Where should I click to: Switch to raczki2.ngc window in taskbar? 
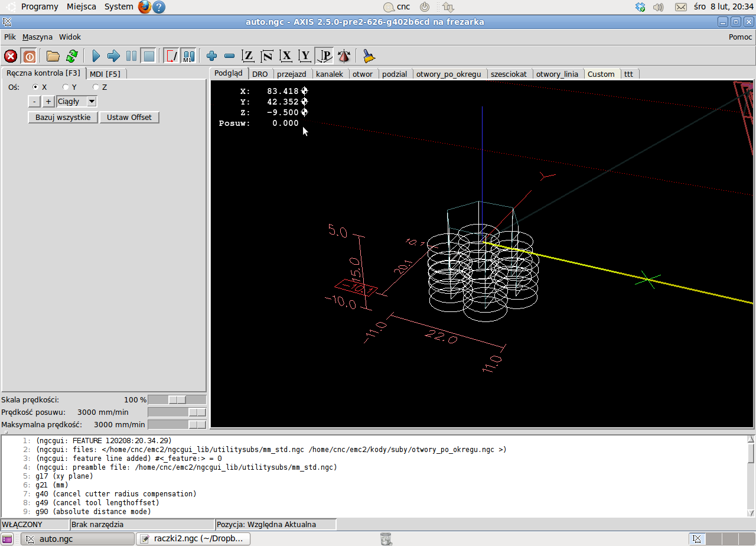[193, 538]
